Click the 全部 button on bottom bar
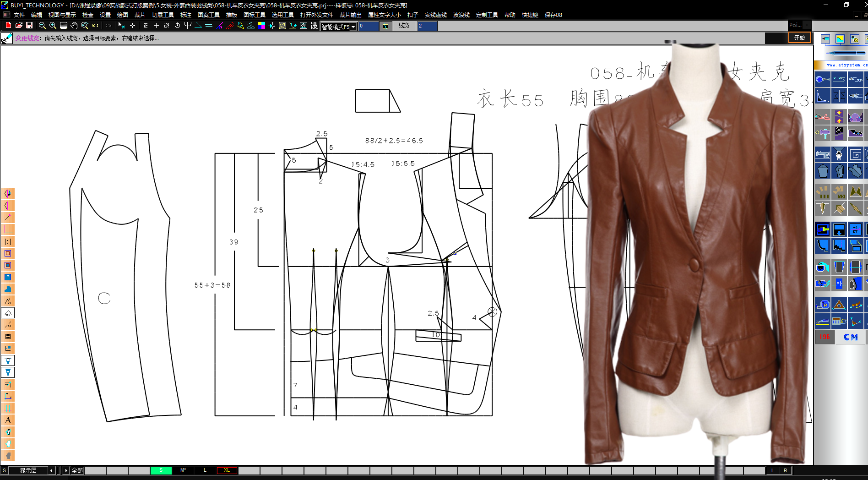 [x=77, y=470]
